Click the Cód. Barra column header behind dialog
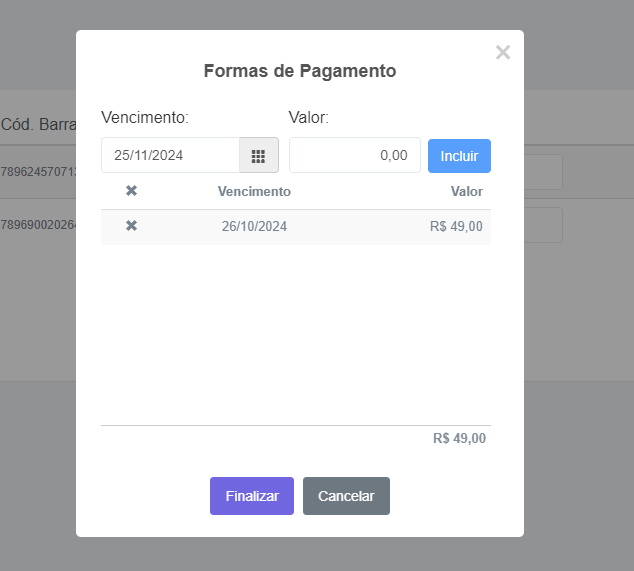 coord(38,124)
